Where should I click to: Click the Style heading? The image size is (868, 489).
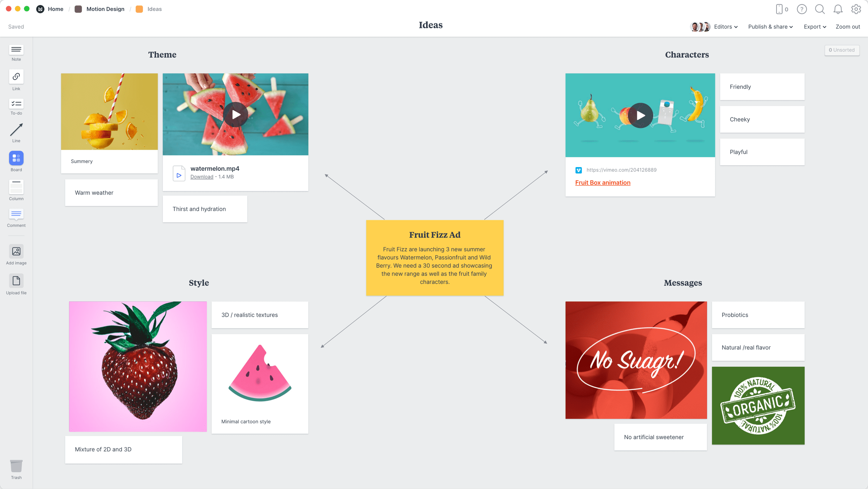[x=199, y=283]
